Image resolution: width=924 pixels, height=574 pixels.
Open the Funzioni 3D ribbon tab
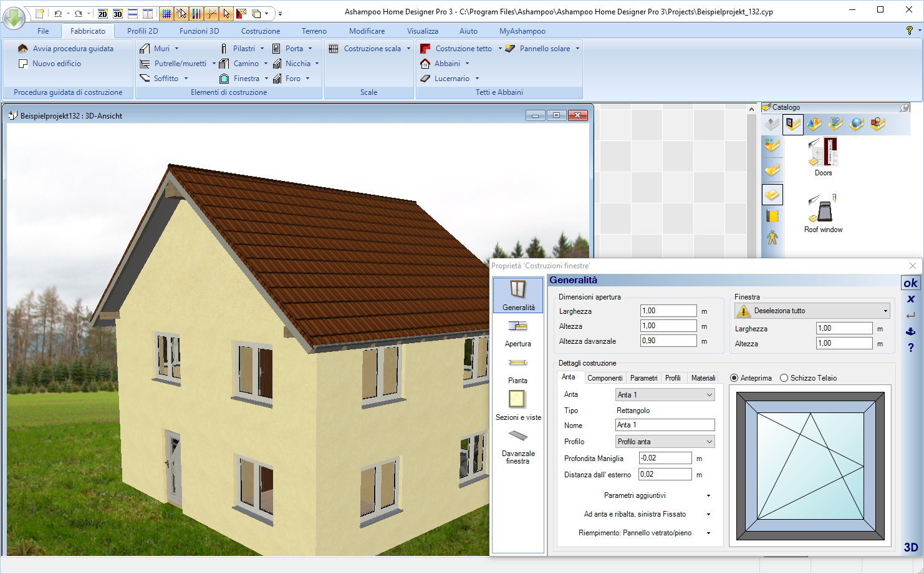pyautogui.click(x=199, y=31)
